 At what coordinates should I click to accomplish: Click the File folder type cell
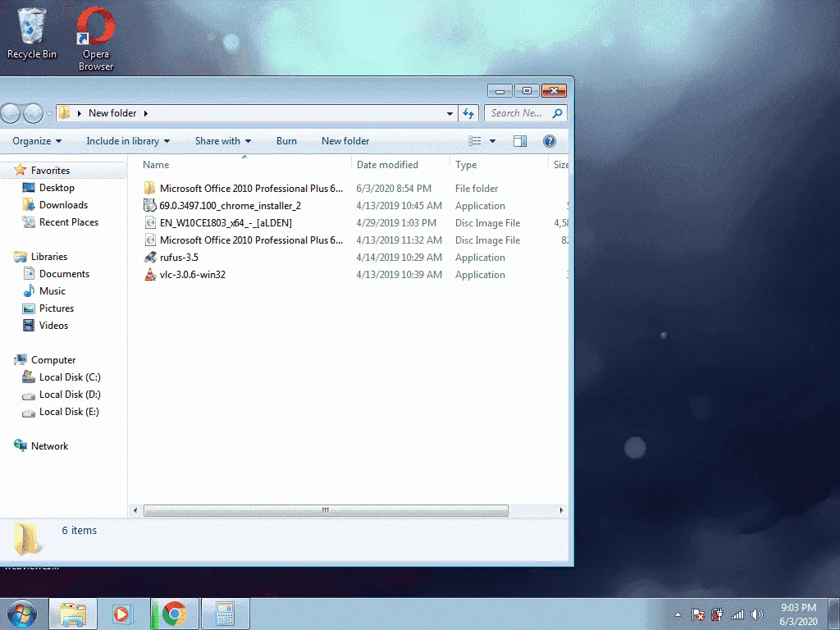(x=477, y=188)
